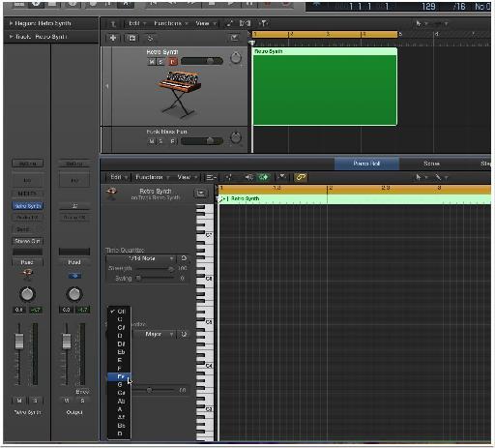Choose highlighted F# in scale key list
This screenshot has height=448, width=495.
click(119, 376)
